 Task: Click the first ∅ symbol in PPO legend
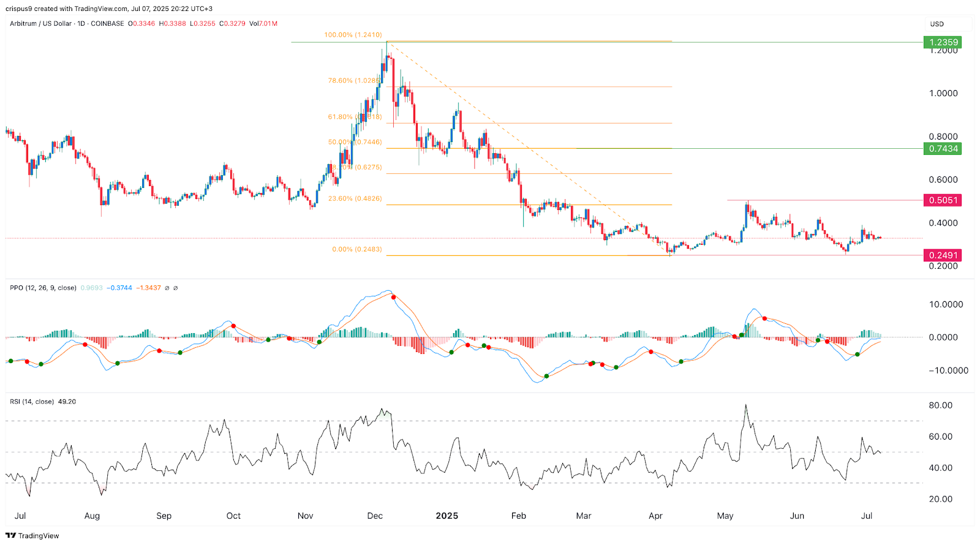pyautogui.click(x=168, y=288)
